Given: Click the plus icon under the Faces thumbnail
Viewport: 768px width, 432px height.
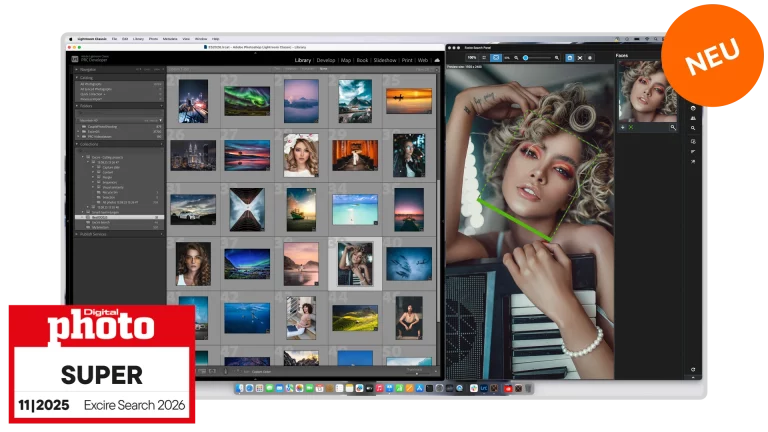Looking at the screenshot, I should (621, 128).
